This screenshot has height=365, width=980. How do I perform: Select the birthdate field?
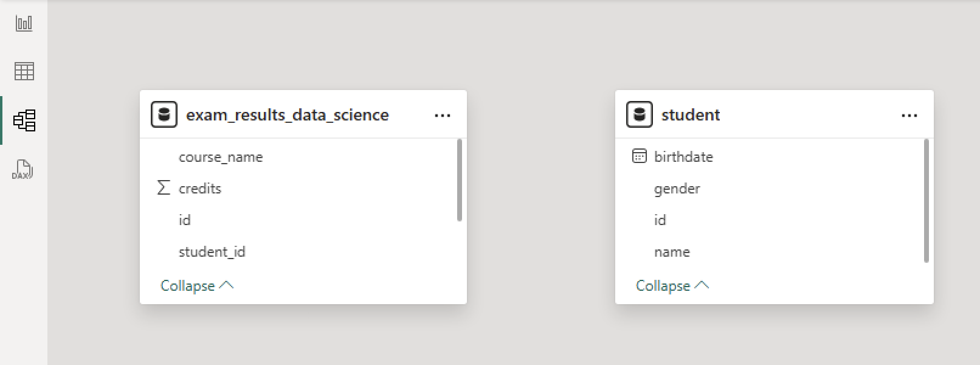[683, 156]
